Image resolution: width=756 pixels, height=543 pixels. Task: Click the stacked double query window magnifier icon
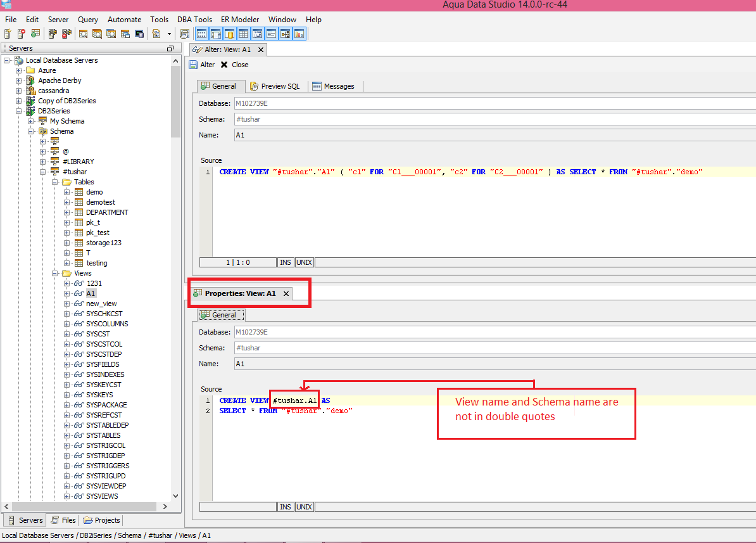coord(98,34)
